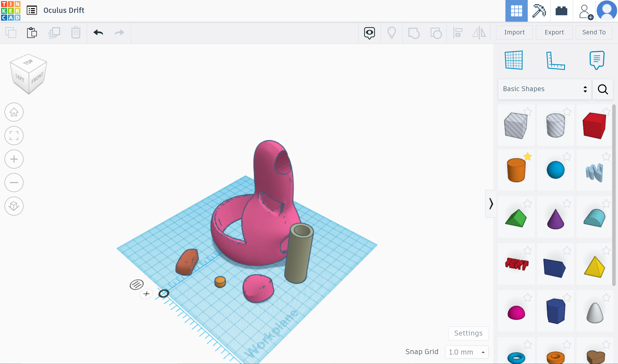Activate the Mirror tool

[479, 32]
